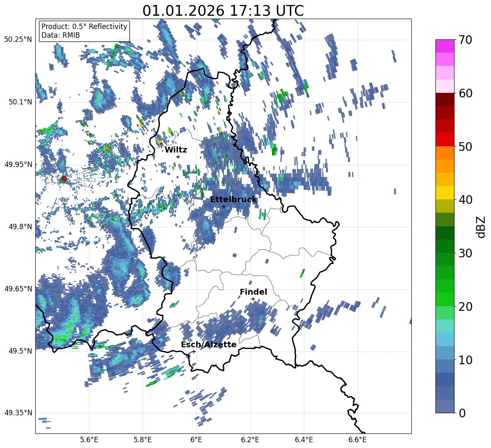This screenshot has width=491, height=448.
Task: Click the 10 value on colorbar
Action: coord(465,360)
